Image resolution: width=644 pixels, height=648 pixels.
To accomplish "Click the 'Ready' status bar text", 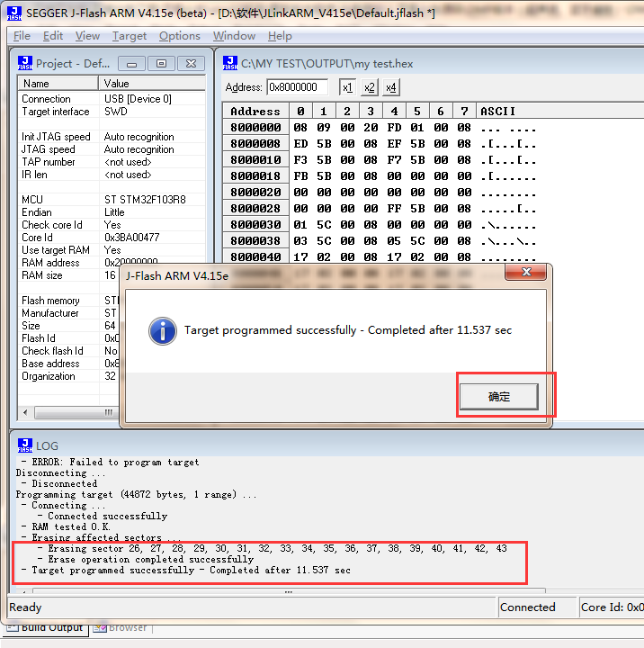I will click(25, 607).
